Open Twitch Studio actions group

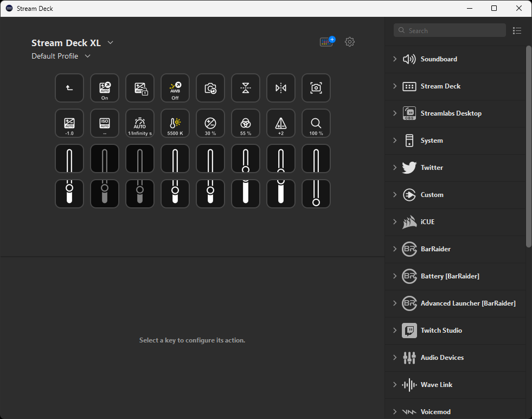tap(441, 331)
